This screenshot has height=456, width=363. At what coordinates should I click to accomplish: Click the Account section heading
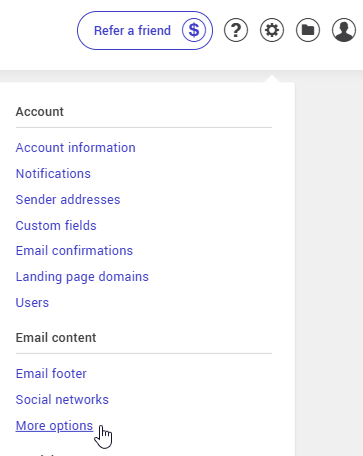pyautogui.click(x=40, y=112)
